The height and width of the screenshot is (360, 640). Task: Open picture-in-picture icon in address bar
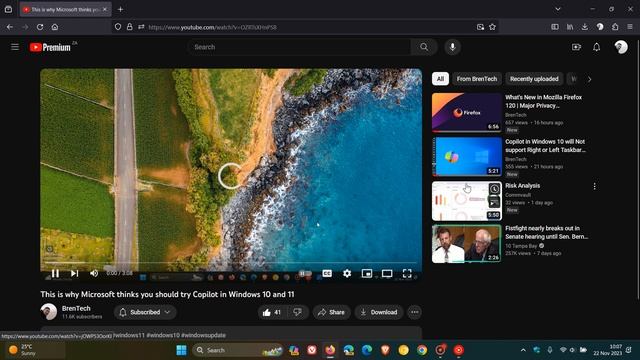(x=480, y=27)
